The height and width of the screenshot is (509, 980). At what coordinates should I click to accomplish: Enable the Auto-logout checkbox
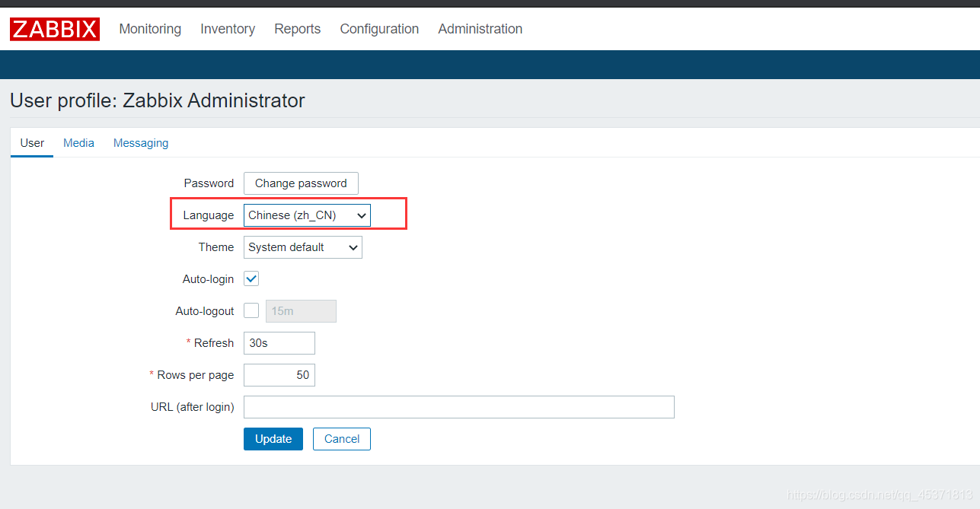251,311
